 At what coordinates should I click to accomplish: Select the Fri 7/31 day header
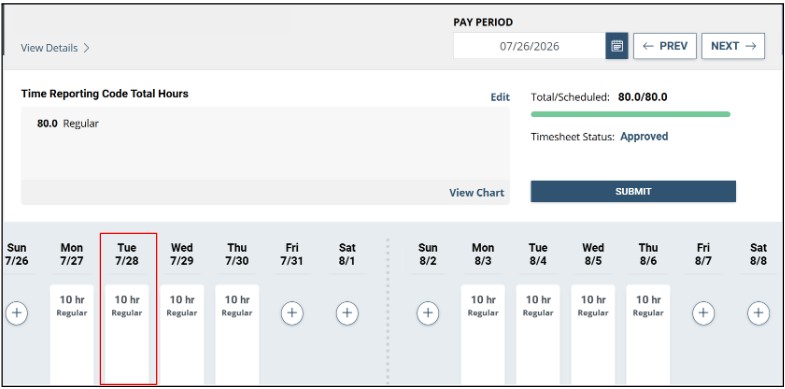[292, 254]
